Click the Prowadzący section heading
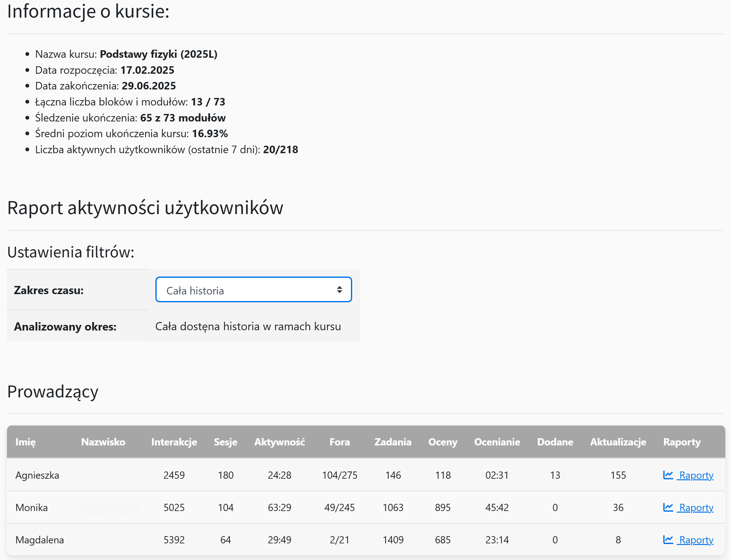 (x=53, y=392)
